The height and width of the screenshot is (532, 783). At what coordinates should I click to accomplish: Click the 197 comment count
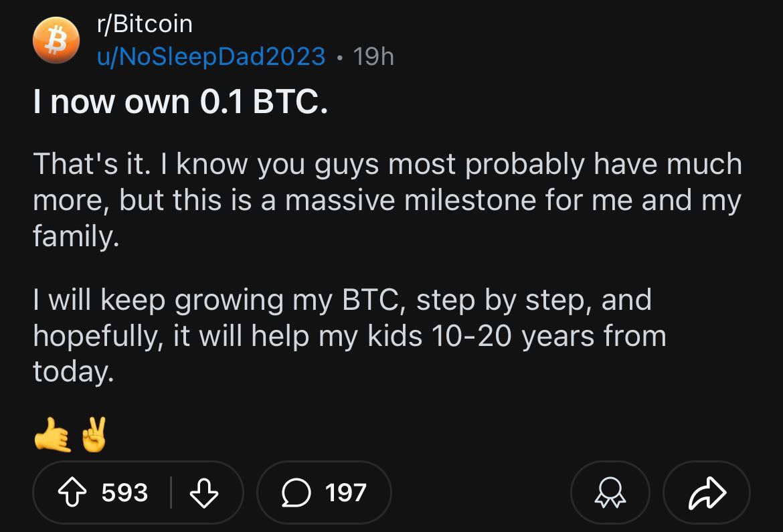click(x=346, y=493)
